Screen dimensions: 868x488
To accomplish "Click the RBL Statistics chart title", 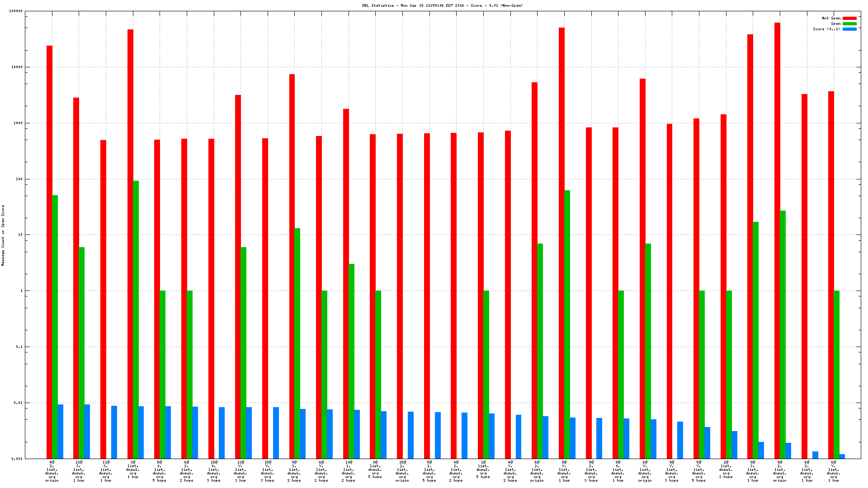I will coord(442,5).
